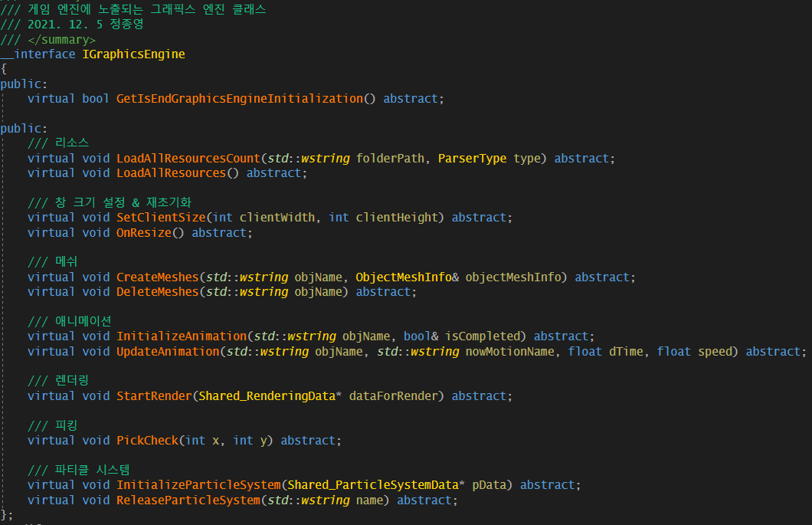Click LoadAllResourcesCount function name

click(x=188, y=158)
